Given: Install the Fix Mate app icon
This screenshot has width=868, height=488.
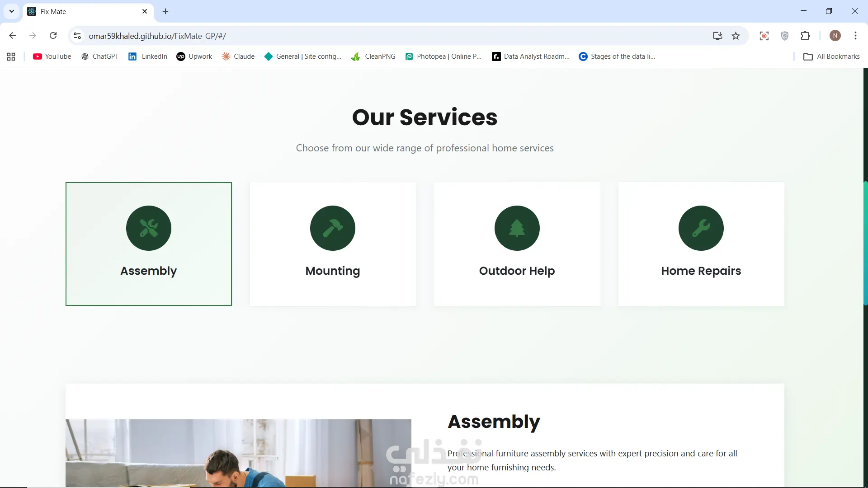Looking at the screenshot, I should tap(717, 36).
